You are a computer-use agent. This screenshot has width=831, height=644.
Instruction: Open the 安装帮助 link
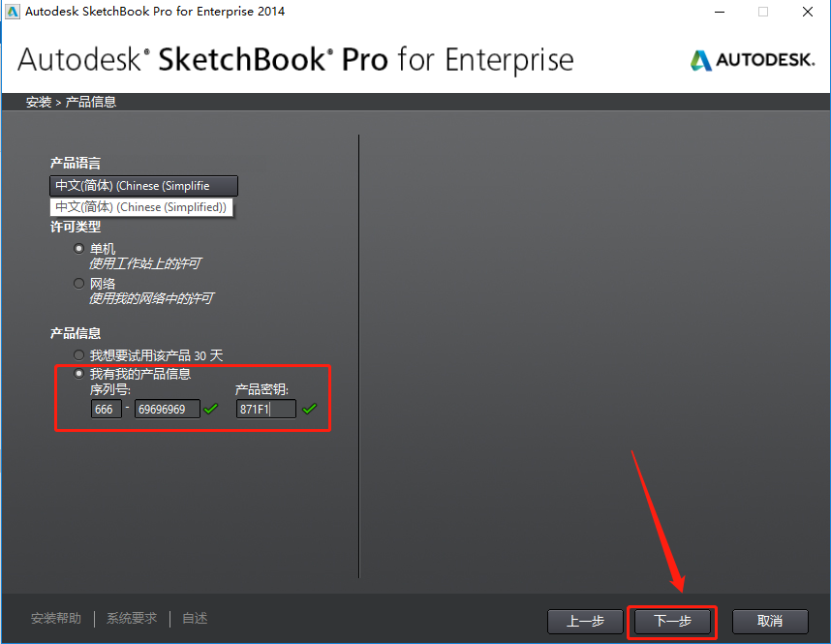(x=56, y=618)
